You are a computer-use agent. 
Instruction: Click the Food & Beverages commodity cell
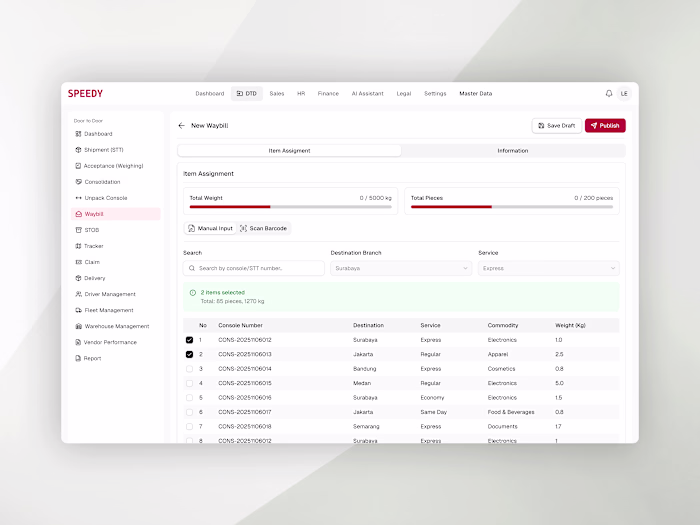[511, 412]
